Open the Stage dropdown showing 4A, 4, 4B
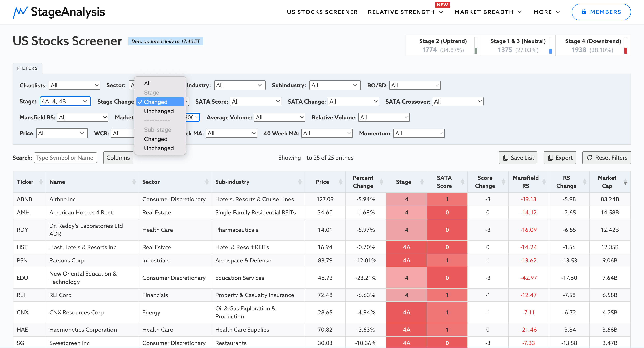Viewport: 644px width, 348px height. [x=65, y=101]
